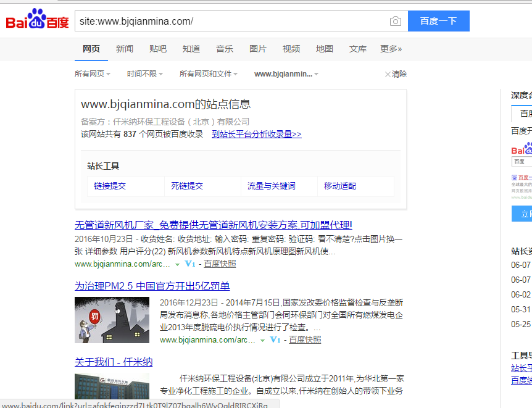Open the 文库 tab
532x408 pixels.
coord(357,49)
